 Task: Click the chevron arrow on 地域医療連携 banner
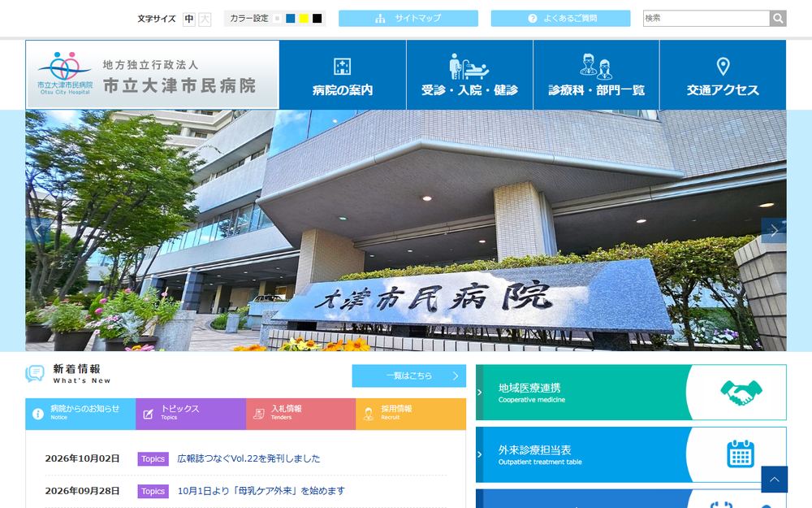click(480, 393)
